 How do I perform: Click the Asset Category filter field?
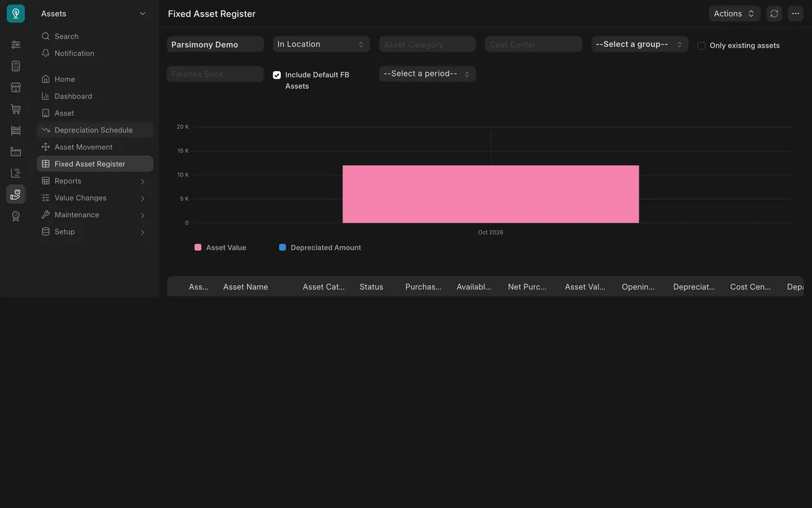[428, 44]
